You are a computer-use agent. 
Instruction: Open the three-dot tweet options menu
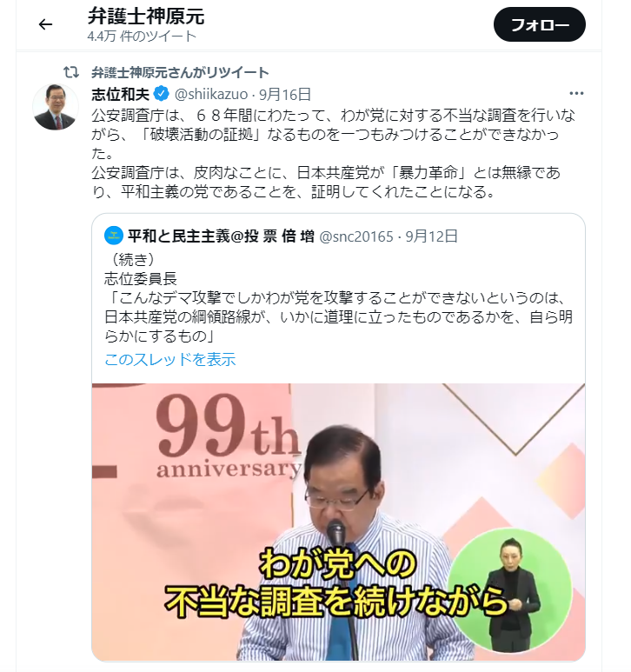tap(576, 93)
